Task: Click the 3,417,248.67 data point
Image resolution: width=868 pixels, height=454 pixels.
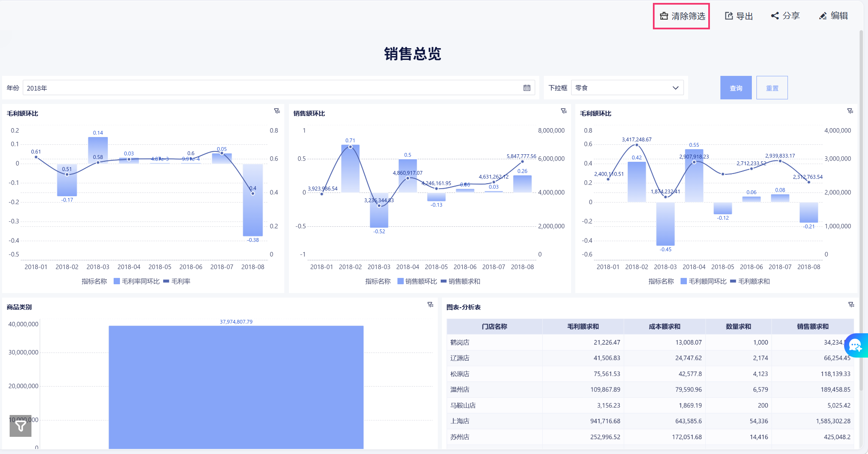Action: [637, 145]
